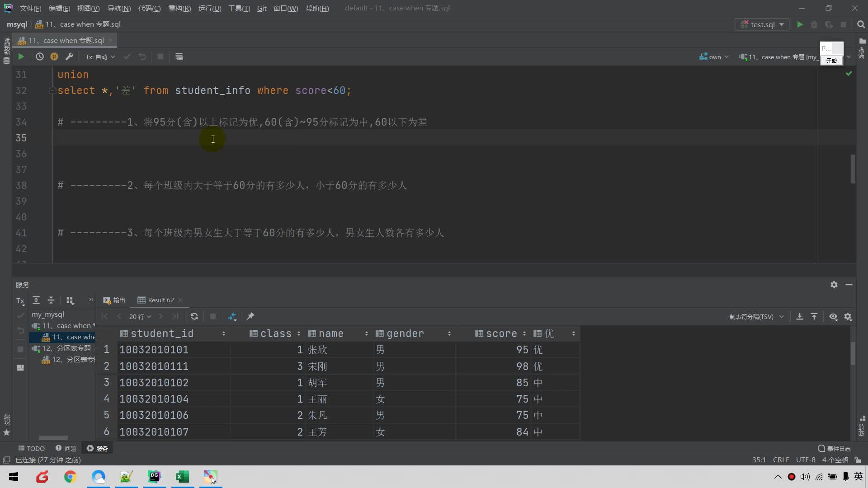This screenshot has height=488, width=868.
Task: Open 导航(N) menu
Action: point(119,8)
